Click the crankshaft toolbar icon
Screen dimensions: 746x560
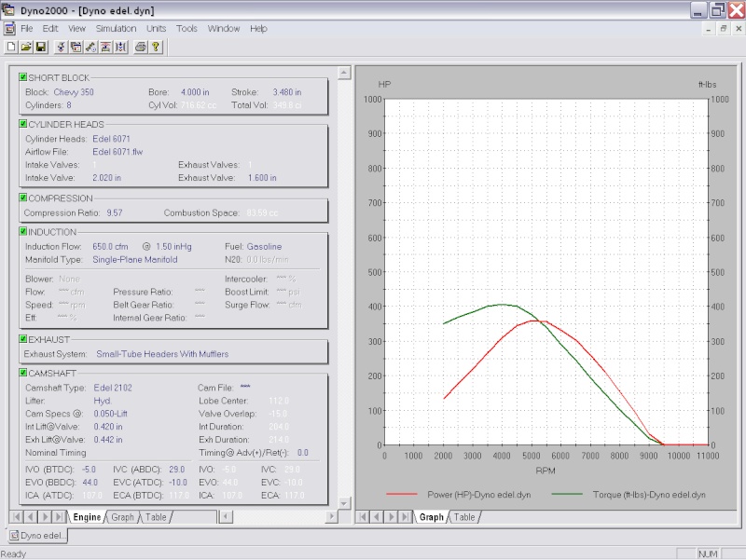click(90, 47)
